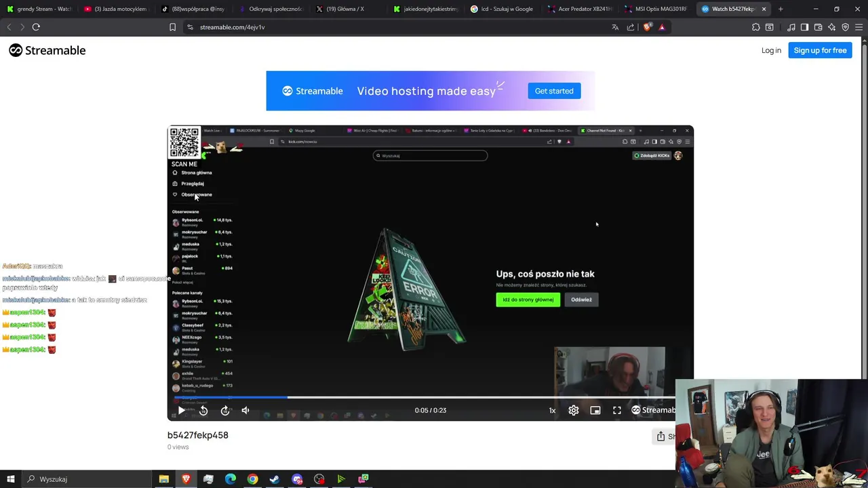
Task: Close the active Watch b5427fekp tab
Action: (x=764, y=9)
